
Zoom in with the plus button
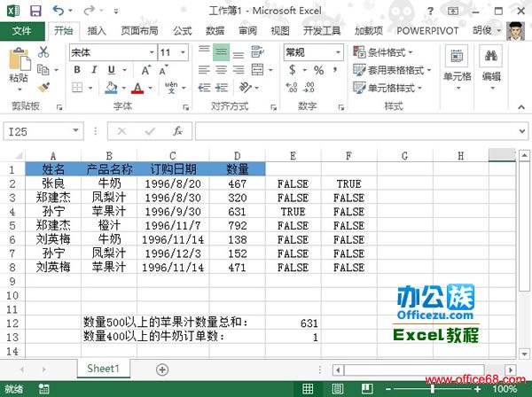pyautogui.click(x=478, y=389)
